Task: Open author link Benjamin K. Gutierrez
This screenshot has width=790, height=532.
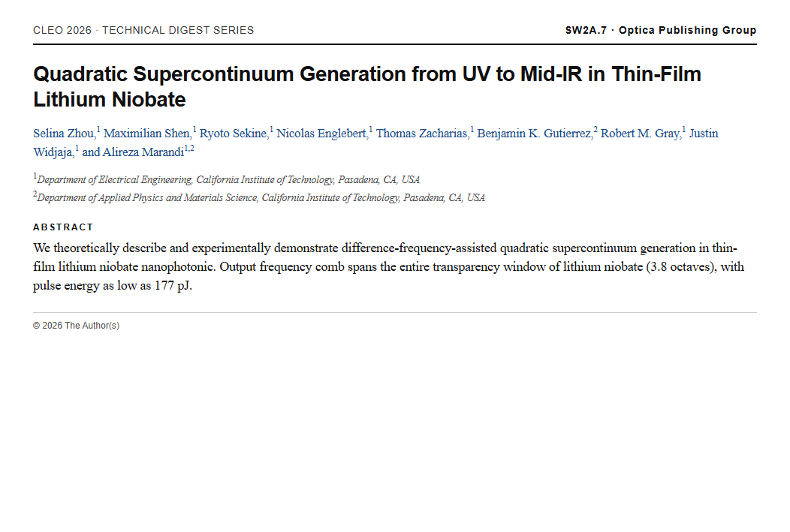Action: pos(534,134)
